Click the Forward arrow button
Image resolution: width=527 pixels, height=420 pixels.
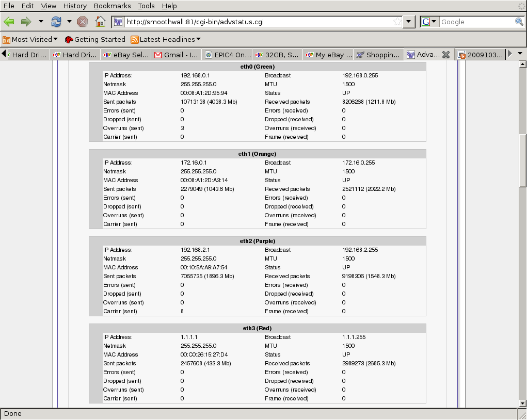pos(26,22)
